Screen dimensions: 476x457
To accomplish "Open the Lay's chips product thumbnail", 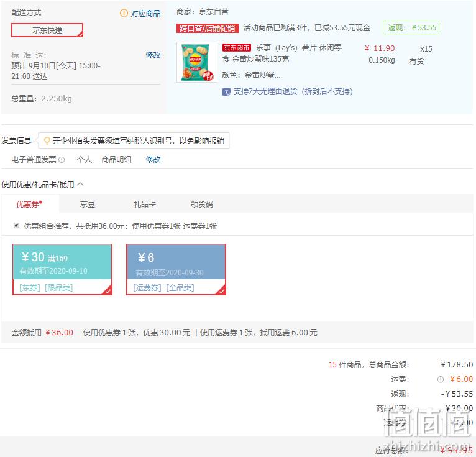I will [197, 62].
